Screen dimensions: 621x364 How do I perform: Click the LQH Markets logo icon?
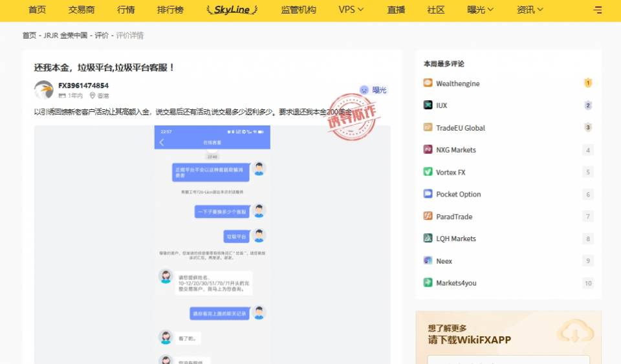428,238
